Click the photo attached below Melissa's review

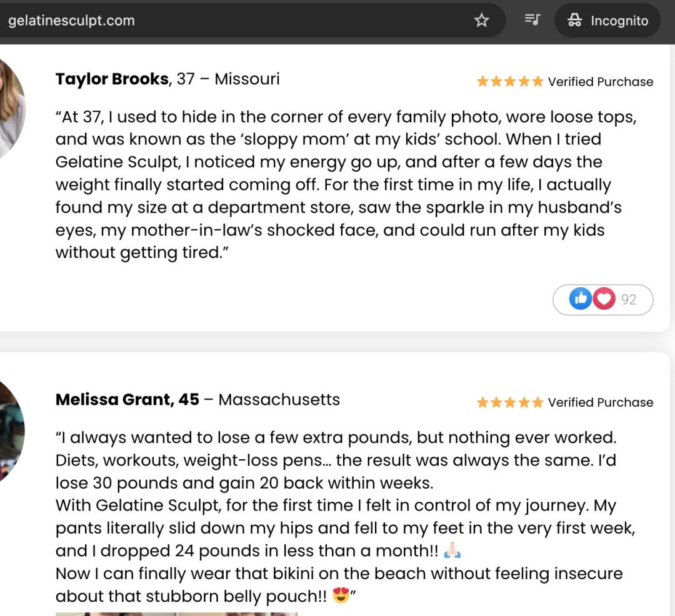[176, 613]
